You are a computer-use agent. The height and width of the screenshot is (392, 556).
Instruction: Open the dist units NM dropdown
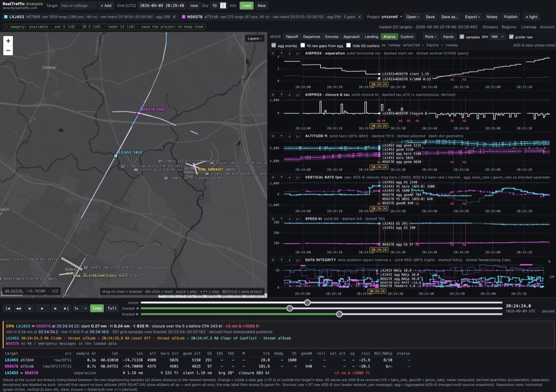tap(498, 37)
